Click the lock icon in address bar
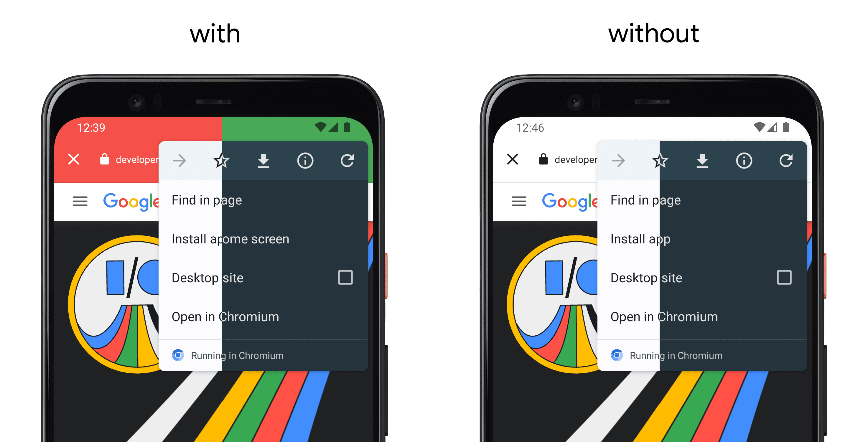868x442 pixels. click(104, 159)
